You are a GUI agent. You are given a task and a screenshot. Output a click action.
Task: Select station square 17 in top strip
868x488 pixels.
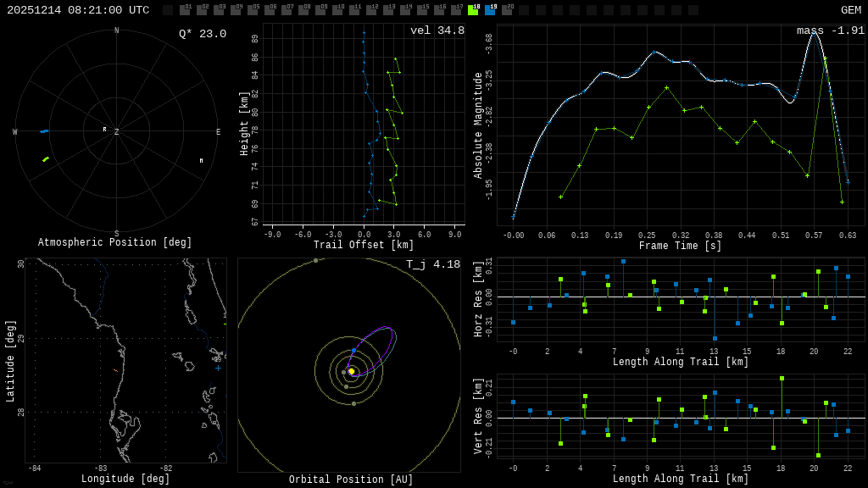point(456,10)
